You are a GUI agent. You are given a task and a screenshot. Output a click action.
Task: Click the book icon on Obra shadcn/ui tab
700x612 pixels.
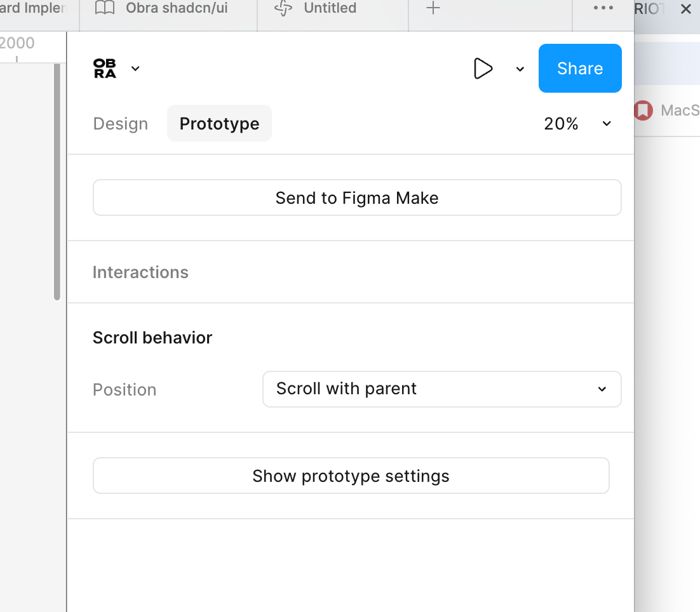click(104, 8)
